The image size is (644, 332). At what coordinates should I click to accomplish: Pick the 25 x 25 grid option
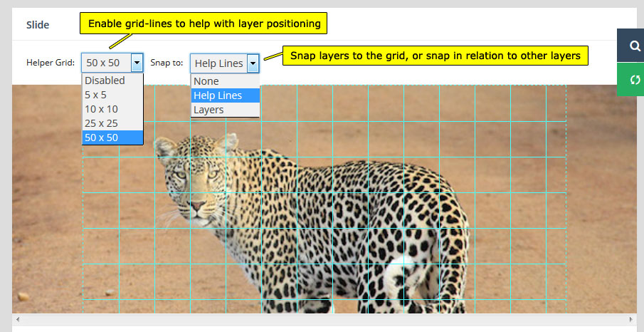(101, 123)
